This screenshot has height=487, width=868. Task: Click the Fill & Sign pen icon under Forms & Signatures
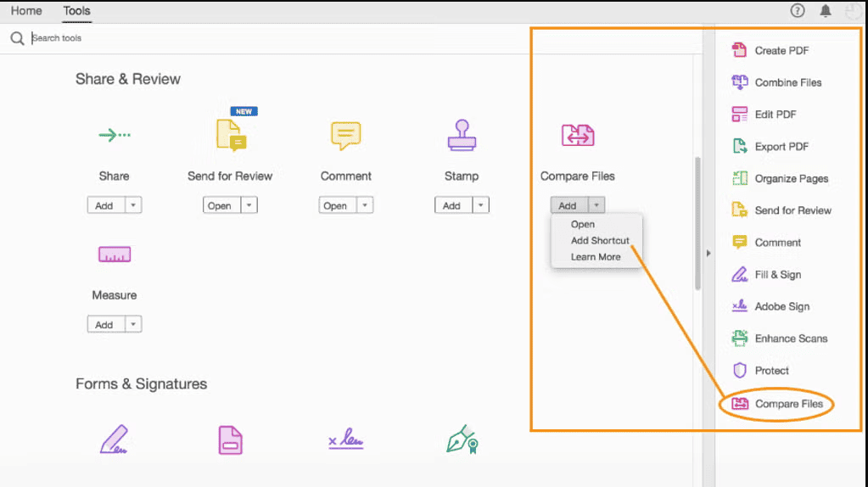click(114, 439)
